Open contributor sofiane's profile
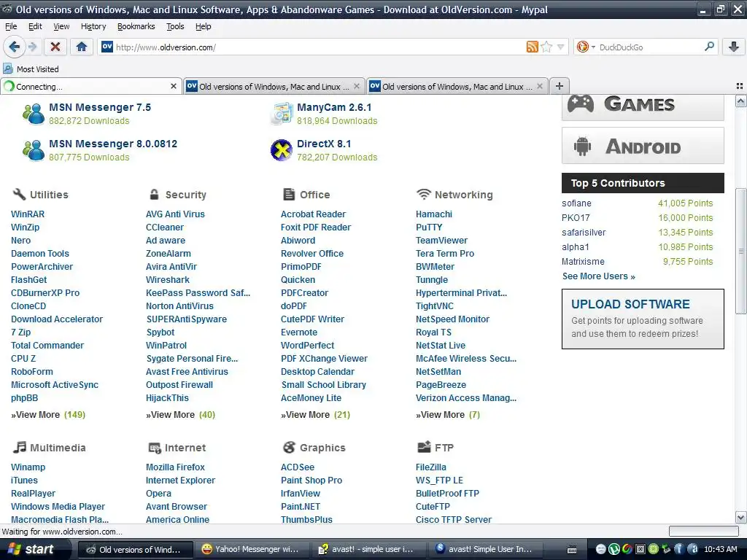The height and width of the screenshot is (560, 747). click(x=576, y=203)
